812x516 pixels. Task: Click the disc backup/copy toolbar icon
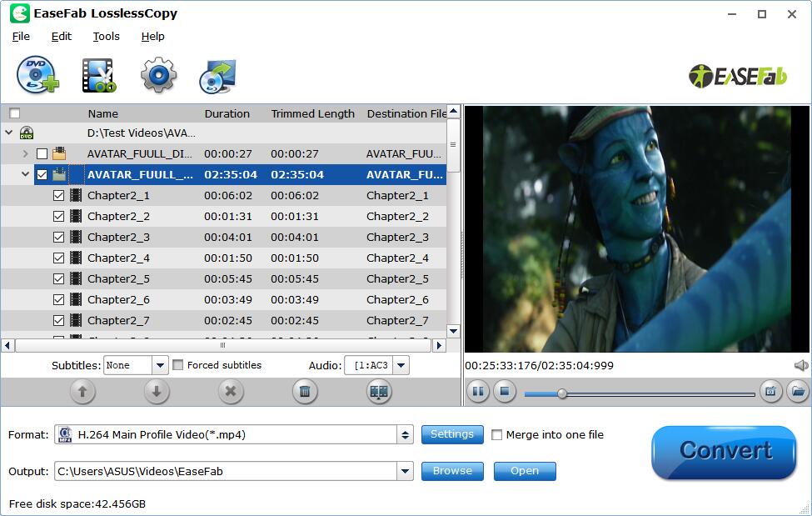[217, 76]
